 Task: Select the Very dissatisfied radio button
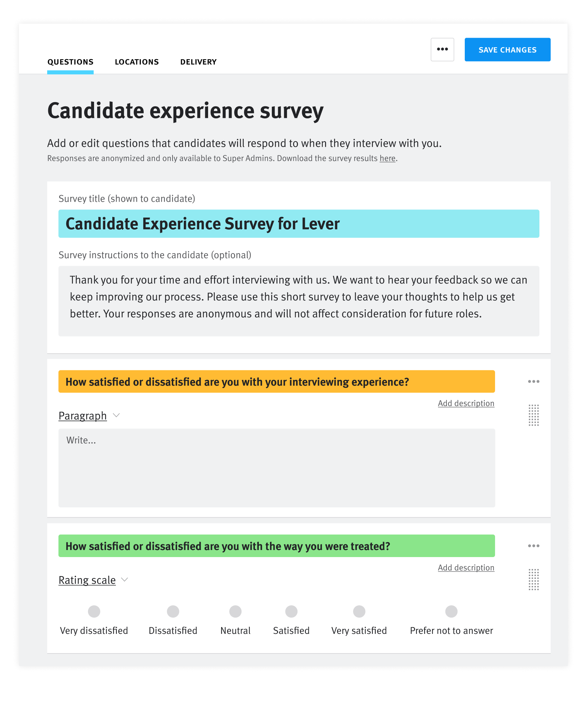[x=94, y=612]
